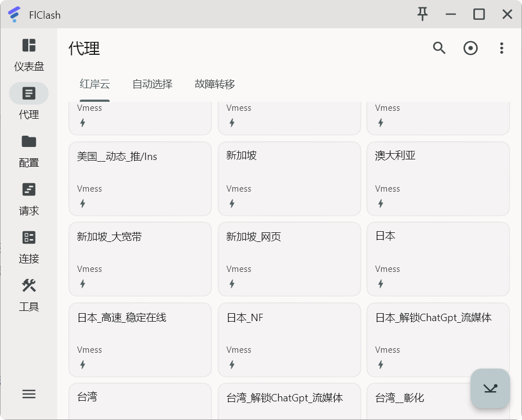The image size is (522, 420).
Task: Pin the FlClash window on top
Action: [422, 14]
